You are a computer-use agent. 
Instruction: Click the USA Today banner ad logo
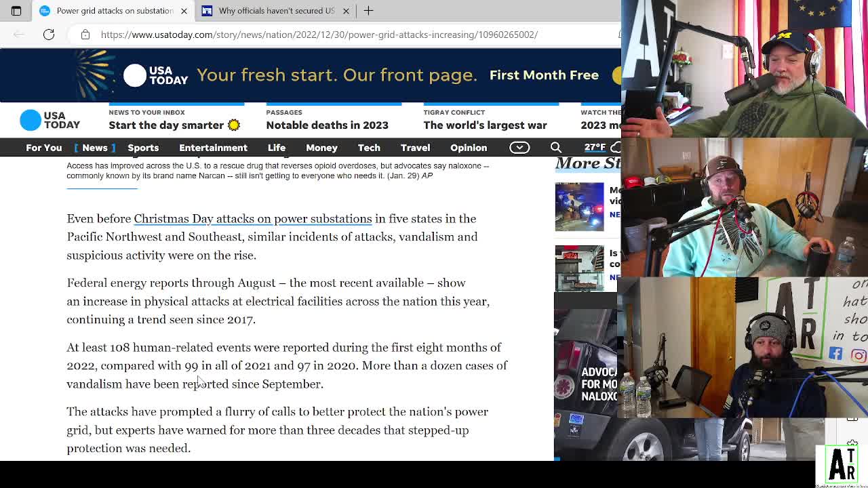pyautogui.click(x=156, y=75)
